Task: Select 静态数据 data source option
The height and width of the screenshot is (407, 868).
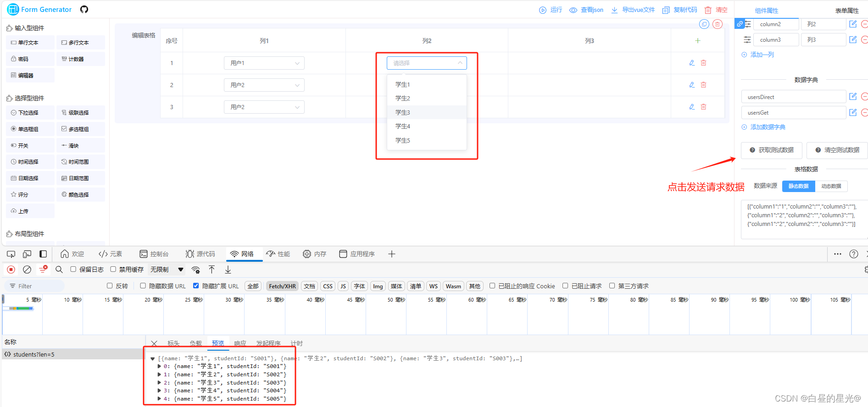Action: tap(798, 186)
